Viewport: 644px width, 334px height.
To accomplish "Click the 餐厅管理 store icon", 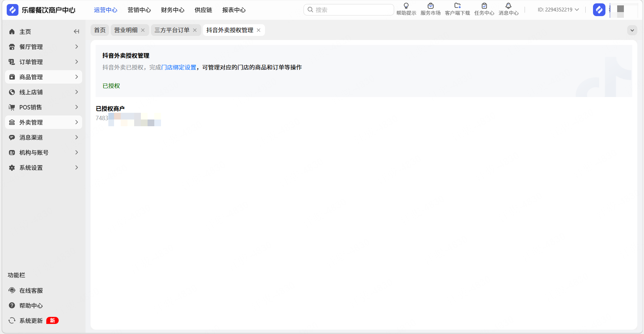I will coord(12,47).
